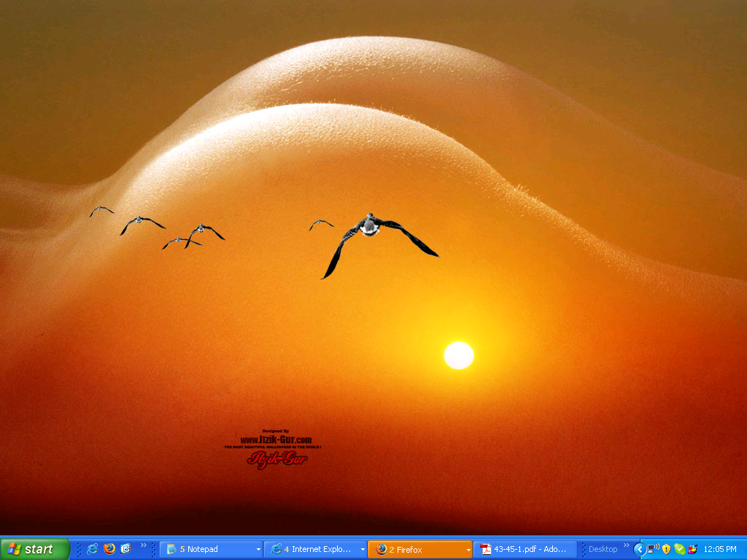Screen dimensions: 747x560
Task: Click the Show Desktop Quick Launch icon
Action: point(125,549)
